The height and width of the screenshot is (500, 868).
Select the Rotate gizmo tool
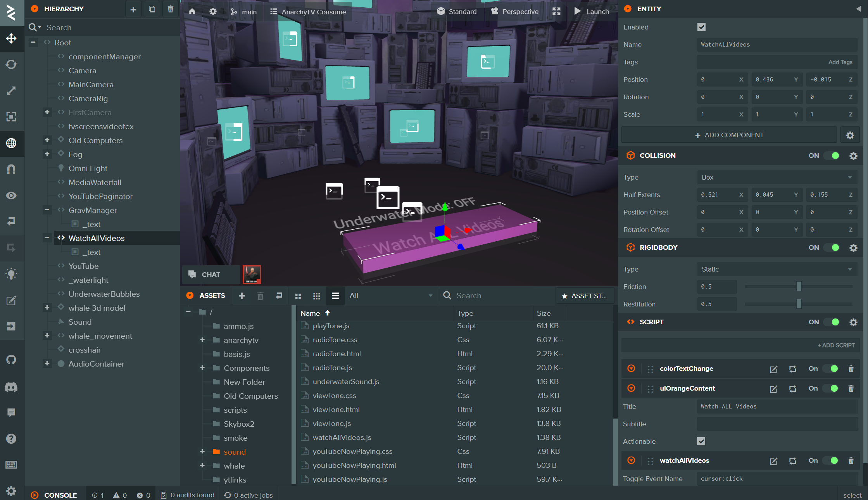11,64
